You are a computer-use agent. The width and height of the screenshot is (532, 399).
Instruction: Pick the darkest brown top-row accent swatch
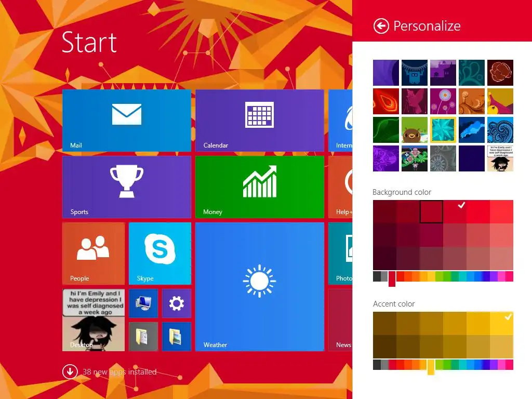pyautogui.click(x=384, y=323)
